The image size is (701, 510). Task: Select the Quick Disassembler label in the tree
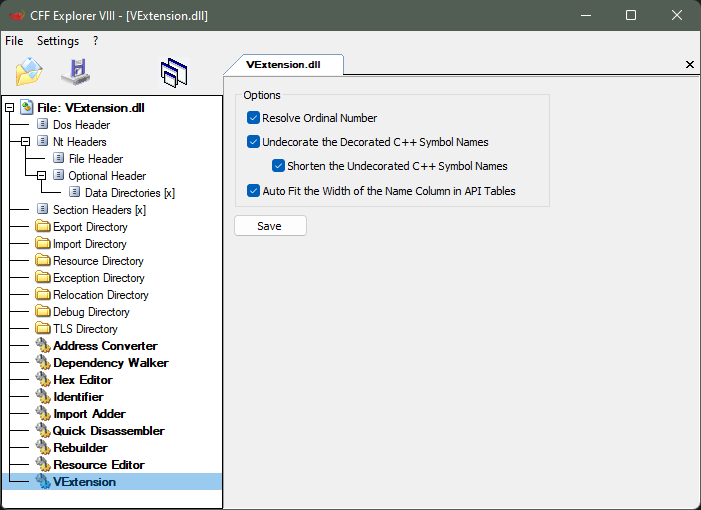(x=109, y=430)
